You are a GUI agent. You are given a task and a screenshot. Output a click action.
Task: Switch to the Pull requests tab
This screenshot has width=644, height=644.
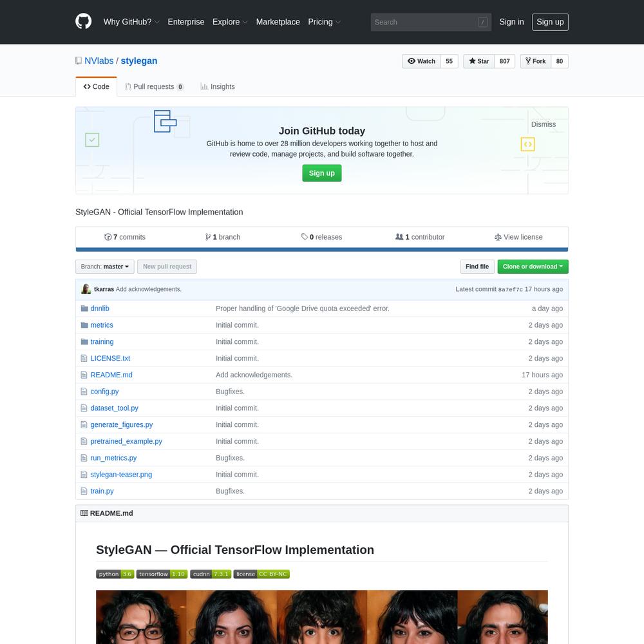pyautogui.click(x=155, y=87)
